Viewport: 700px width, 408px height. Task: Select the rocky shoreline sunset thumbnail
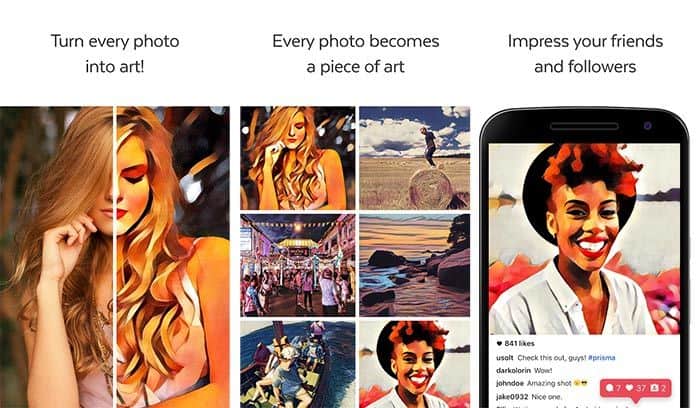pos(414,265)
